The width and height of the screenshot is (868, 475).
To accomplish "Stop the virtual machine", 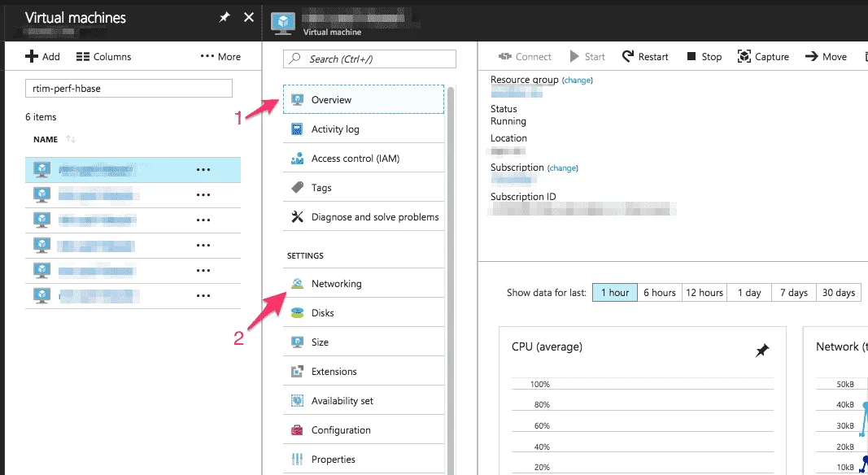I will [704, 56].
